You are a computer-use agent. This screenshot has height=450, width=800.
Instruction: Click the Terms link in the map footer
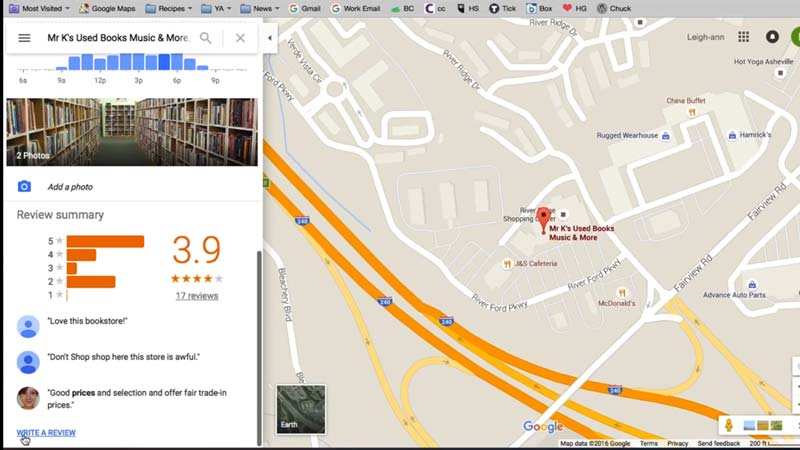click(648, 443)
